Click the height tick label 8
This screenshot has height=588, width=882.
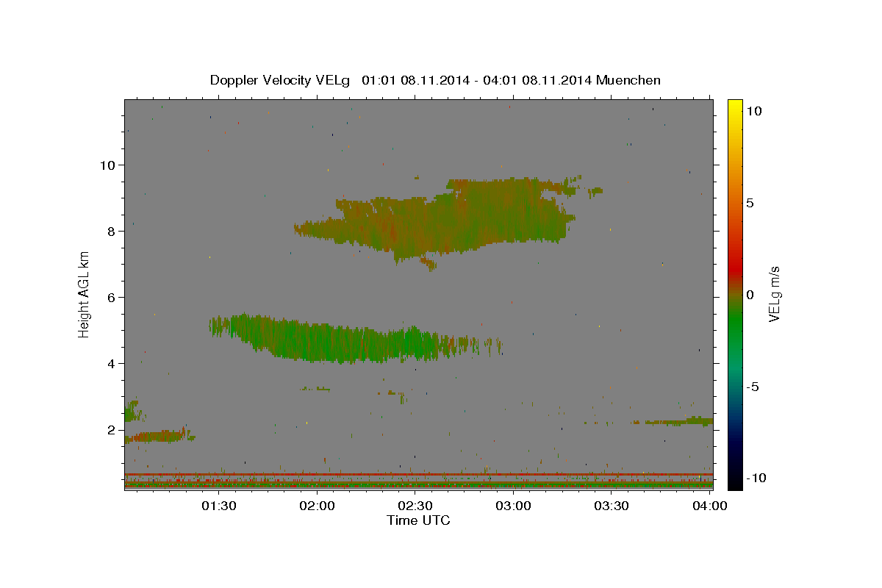[x=112, y=231]
